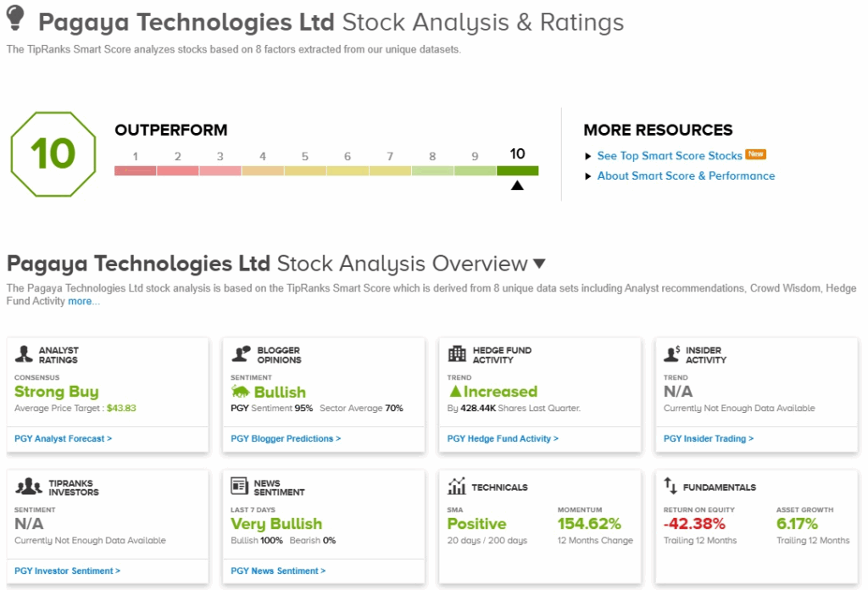
Task: Click the green score 10 segment on scale
Action: click(517, 170)
